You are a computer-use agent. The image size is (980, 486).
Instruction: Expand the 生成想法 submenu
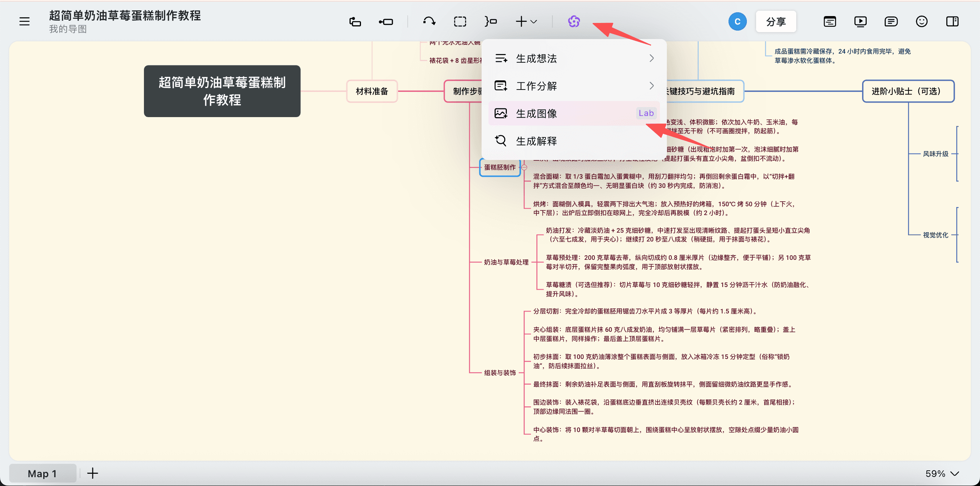coord(574,58)
